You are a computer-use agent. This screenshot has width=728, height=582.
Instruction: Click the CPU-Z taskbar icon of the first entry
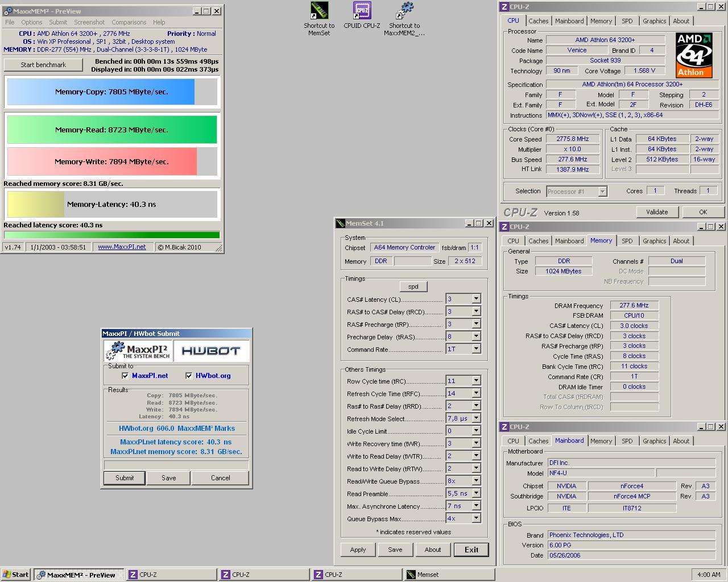[x=133, y=575]
